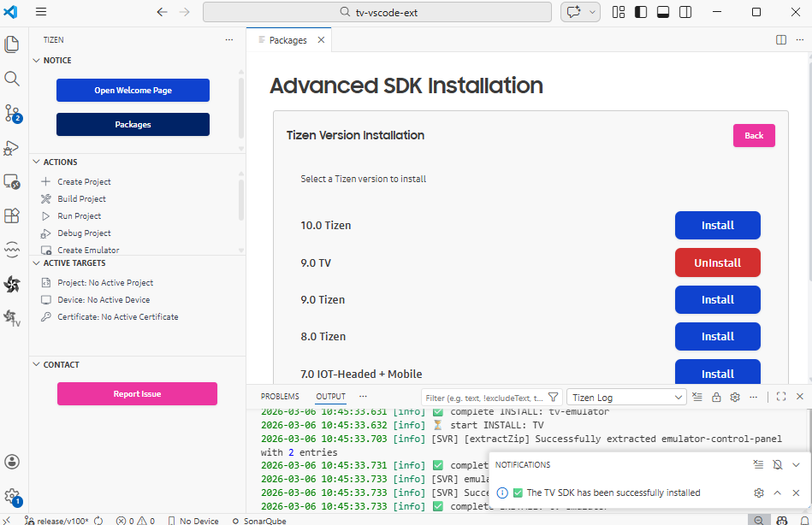Open the Extensions view icon

(12, 215)
